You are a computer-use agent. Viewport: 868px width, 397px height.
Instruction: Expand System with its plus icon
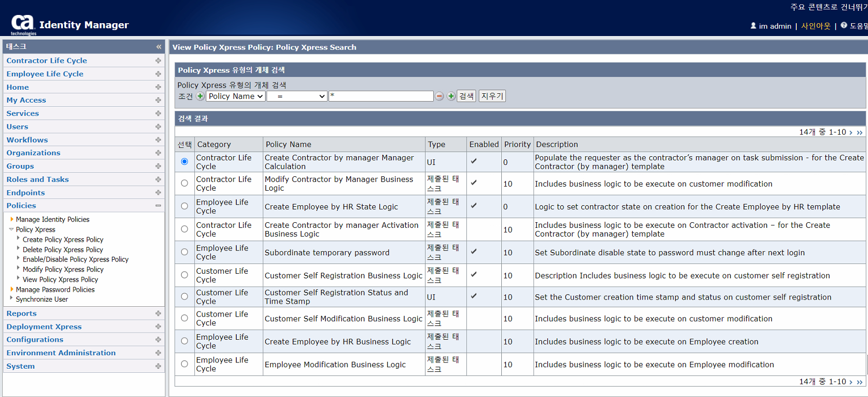158,367
